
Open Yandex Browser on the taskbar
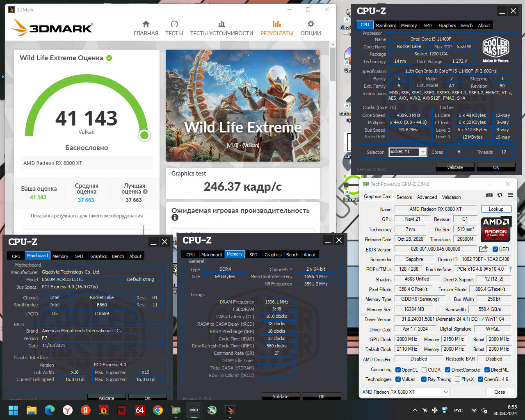click(x=68, y=410)
